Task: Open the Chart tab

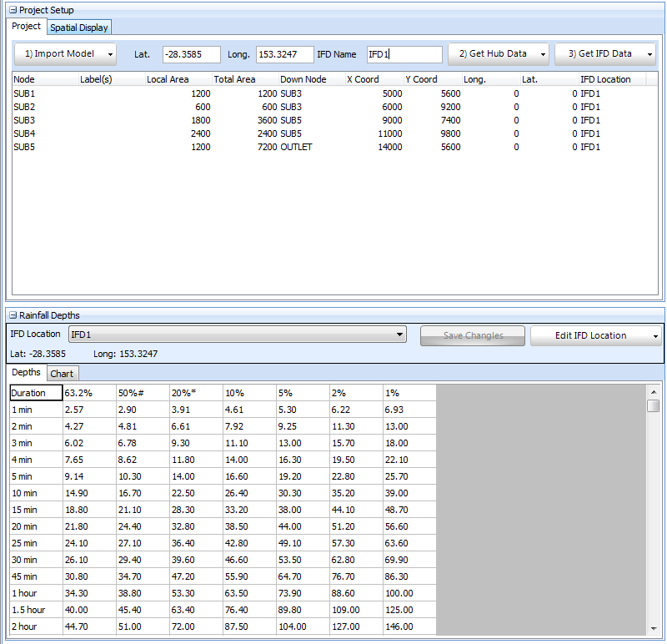Action: tap(62, 373)
